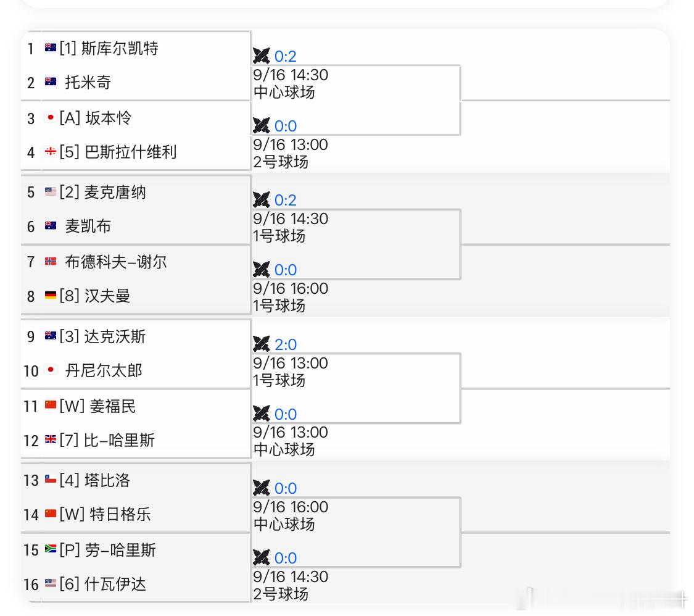Click the match icon beside score 2:0 for 达克沃斯
Viewport: 694px width, 616px height.
coord(261,344)
